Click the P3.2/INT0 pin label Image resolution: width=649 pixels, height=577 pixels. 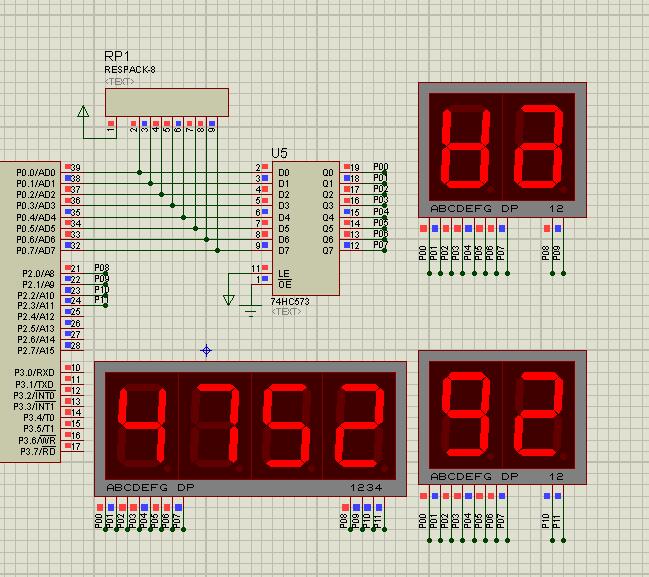coord(34,396)
